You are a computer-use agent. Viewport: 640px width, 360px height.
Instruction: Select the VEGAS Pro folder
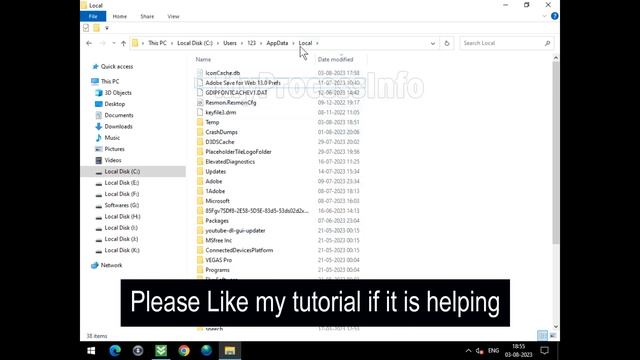pyautogui.click(x=218, y=260)
